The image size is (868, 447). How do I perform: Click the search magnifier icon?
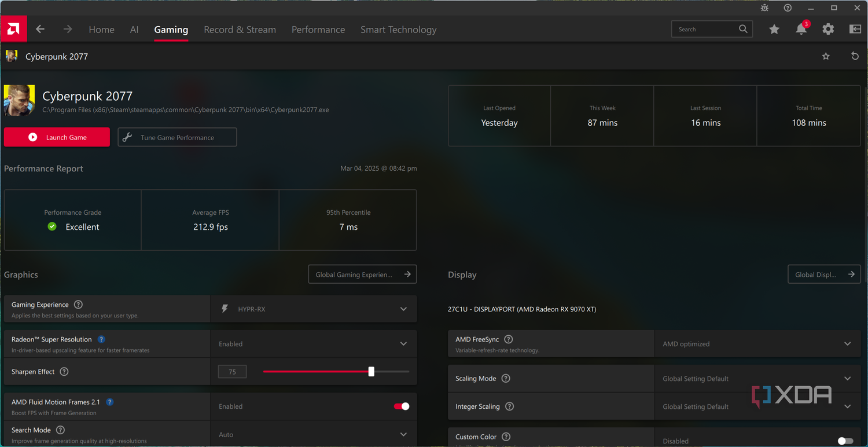[x=743, y=29]
